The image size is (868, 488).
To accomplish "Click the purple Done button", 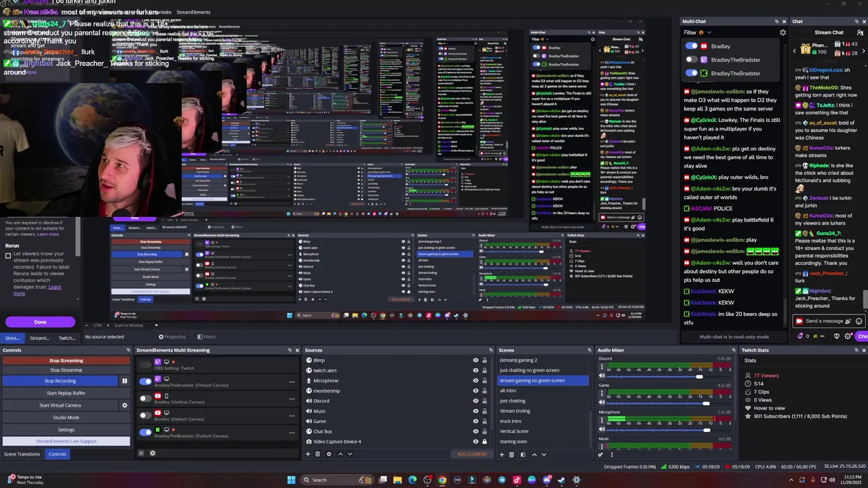I will click(x=40, y=322).
